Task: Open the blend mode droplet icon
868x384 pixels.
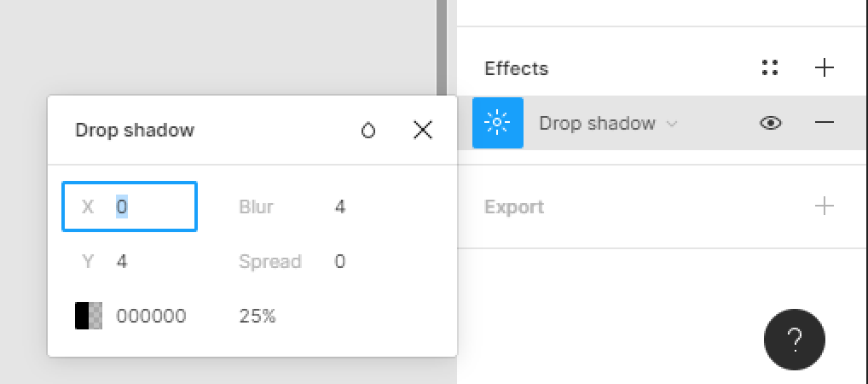Action: pyautogui.click(x=368, y=131)
